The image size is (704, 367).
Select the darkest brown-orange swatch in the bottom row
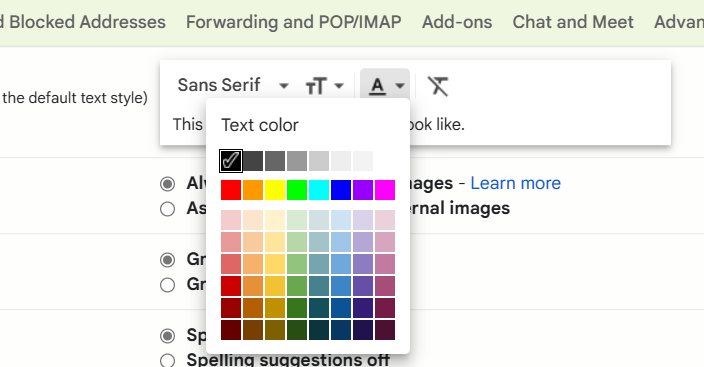(x=253, y=330)
